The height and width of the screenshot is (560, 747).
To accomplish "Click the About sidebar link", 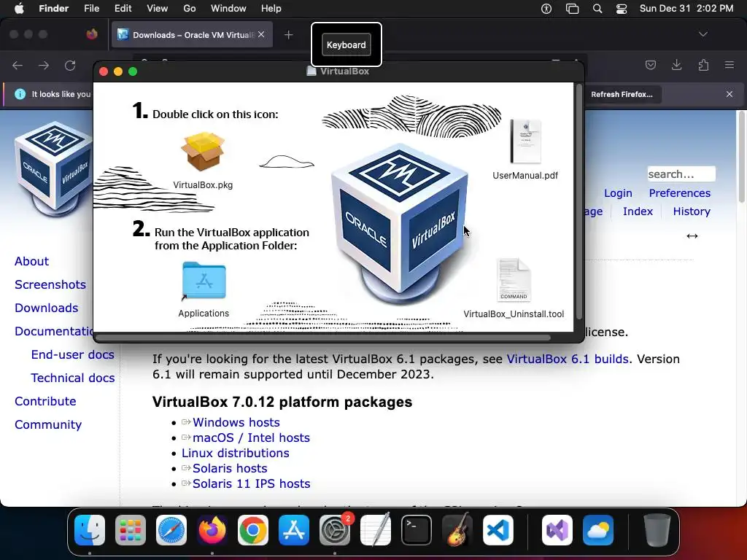I will pyautogui.click(x=31, y=261).
